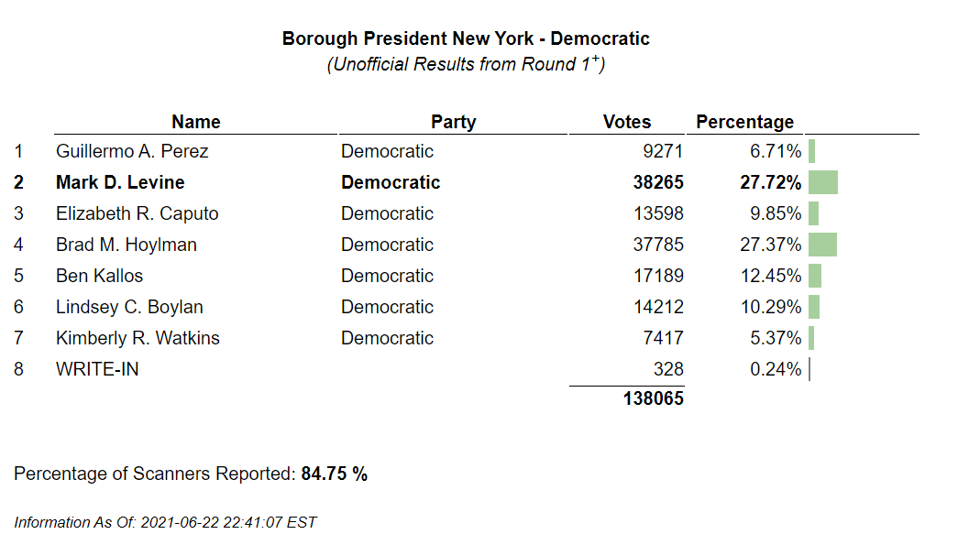980x545 pixels.
Task: Click Lindsey C. Boylan's name
Action: coord(129,307)
